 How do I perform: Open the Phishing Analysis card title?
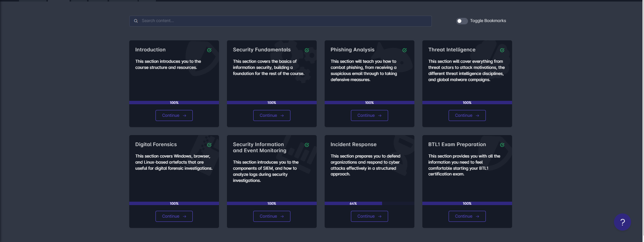pyautogui.click(x=352, y=50)
